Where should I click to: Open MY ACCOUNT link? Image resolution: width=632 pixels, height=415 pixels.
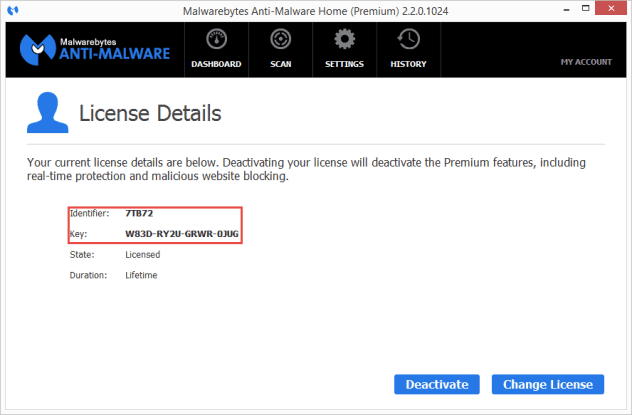586,62
